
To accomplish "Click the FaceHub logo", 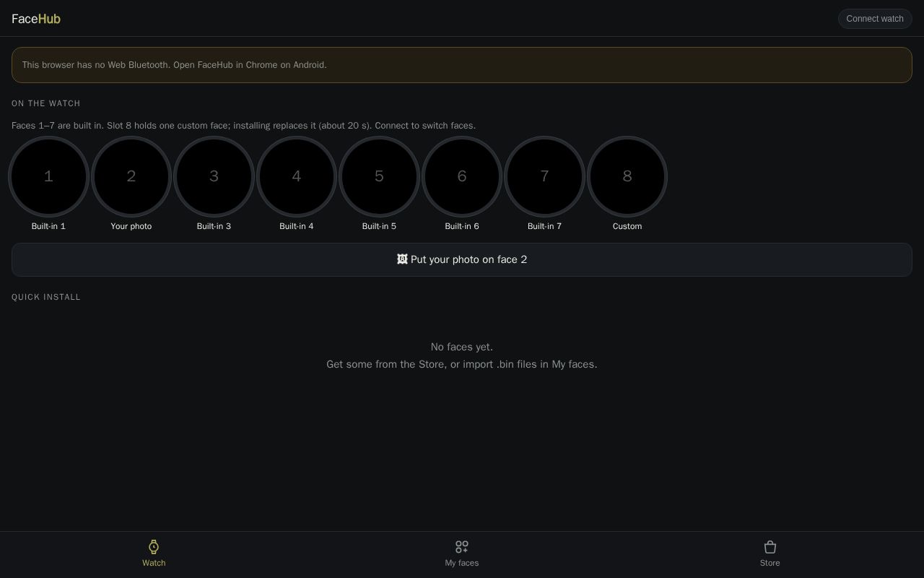I will pos(36,19).
